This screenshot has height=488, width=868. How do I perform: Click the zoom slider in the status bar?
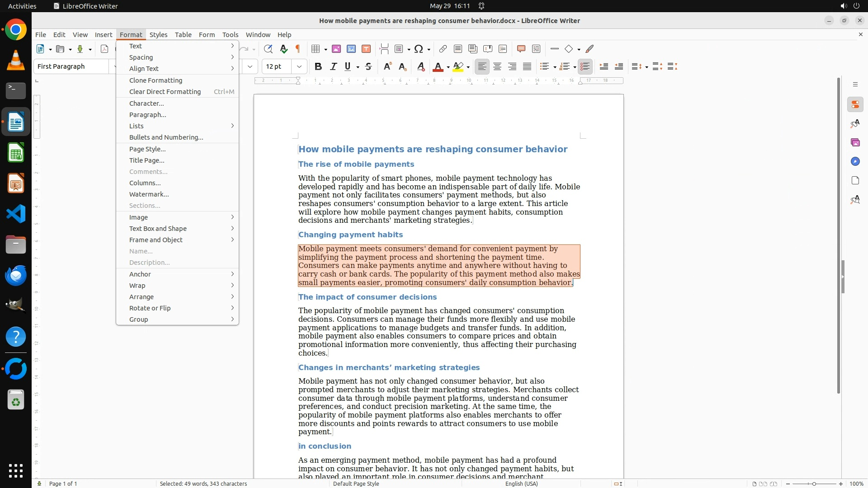814,483
